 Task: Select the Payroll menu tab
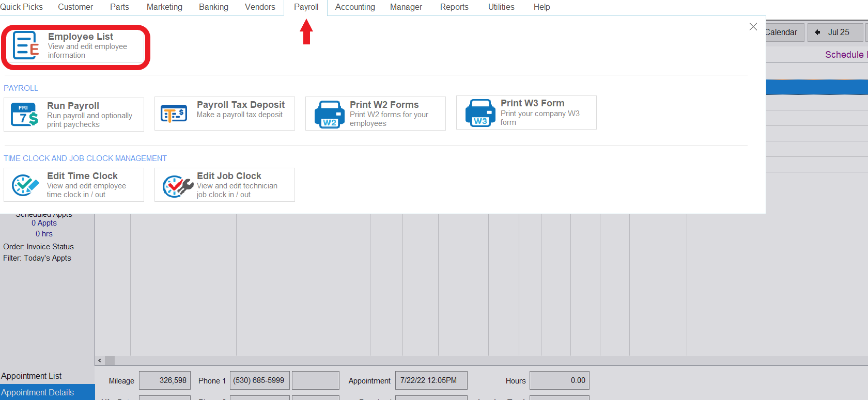coord(306,7)
